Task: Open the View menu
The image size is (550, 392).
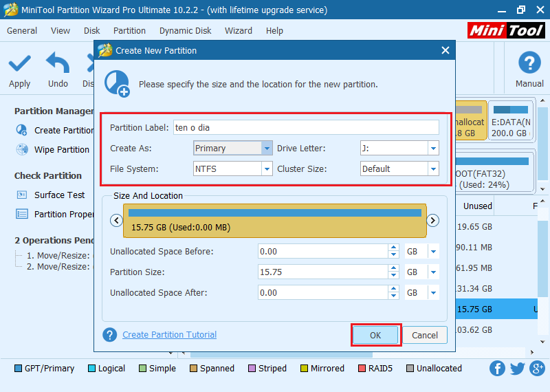Action: (60, 31)
